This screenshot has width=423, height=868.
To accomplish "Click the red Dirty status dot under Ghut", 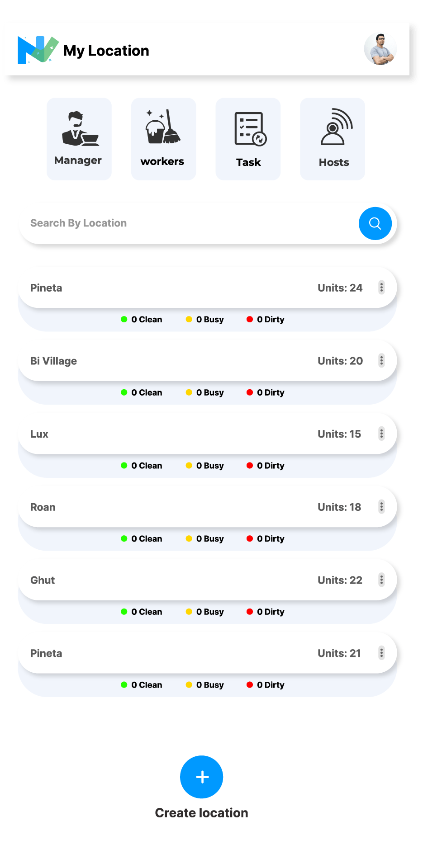I will click(x=250, y=612).
